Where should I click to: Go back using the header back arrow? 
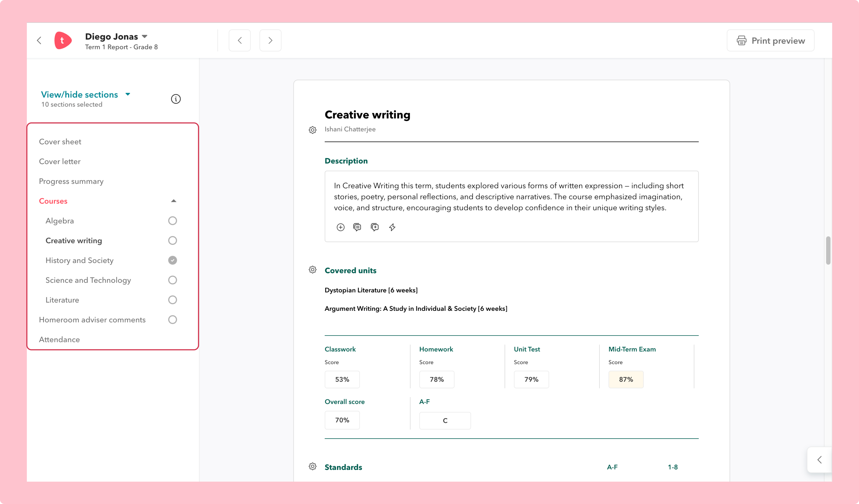point(39,41)
